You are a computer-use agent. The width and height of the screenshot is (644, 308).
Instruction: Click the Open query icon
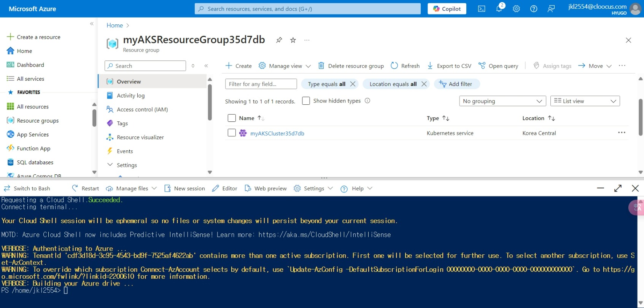pyautogui.click(x=482, y=65)
